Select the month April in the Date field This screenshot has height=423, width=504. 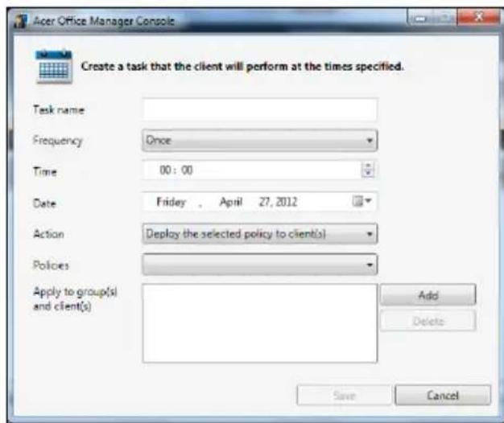point(231,202)
